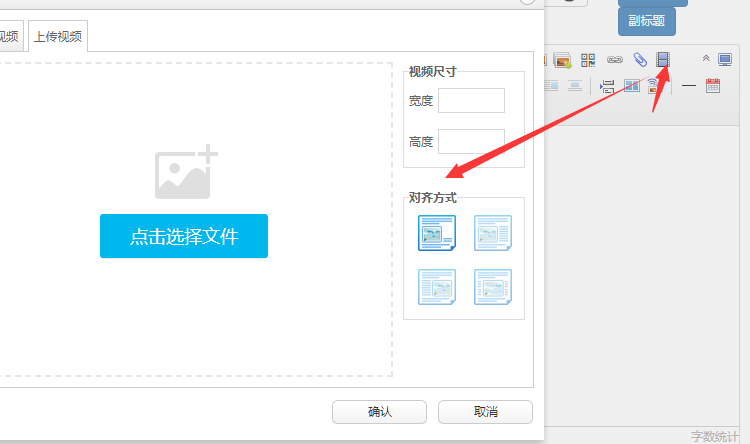Click the page break icon
The width and height of the screenshot is (750, 444).
click(x=607, y=86)
